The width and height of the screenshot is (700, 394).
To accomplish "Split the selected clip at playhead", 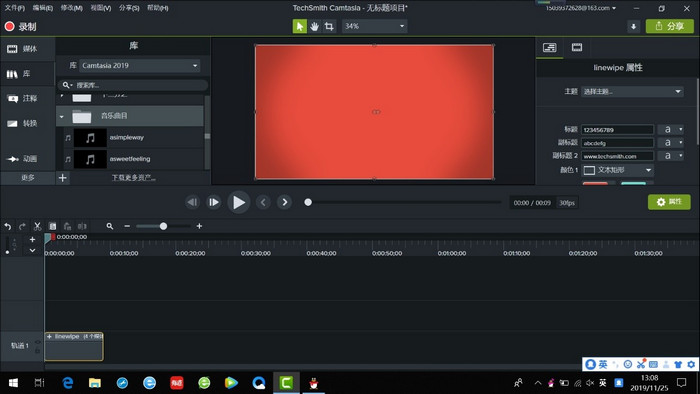I will (x=82, y=226).
